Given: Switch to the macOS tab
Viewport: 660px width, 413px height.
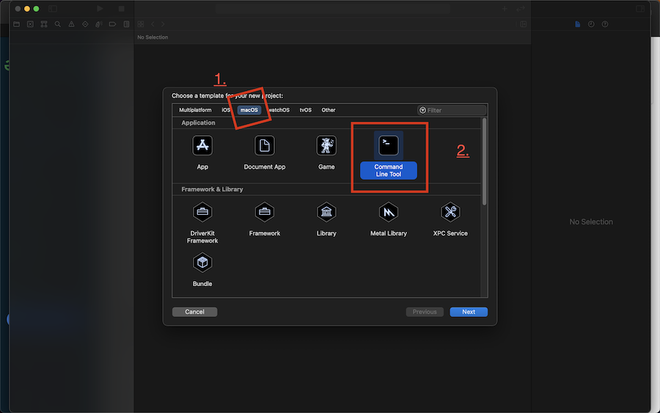Looking at the screenshot, I should (249, 110).
